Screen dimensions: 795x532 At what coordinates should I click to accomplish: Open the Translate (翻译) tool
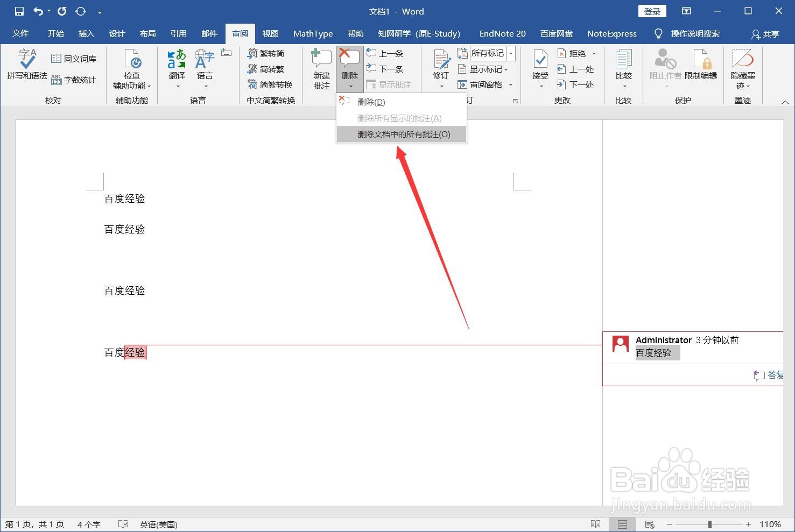click(177, 68)
